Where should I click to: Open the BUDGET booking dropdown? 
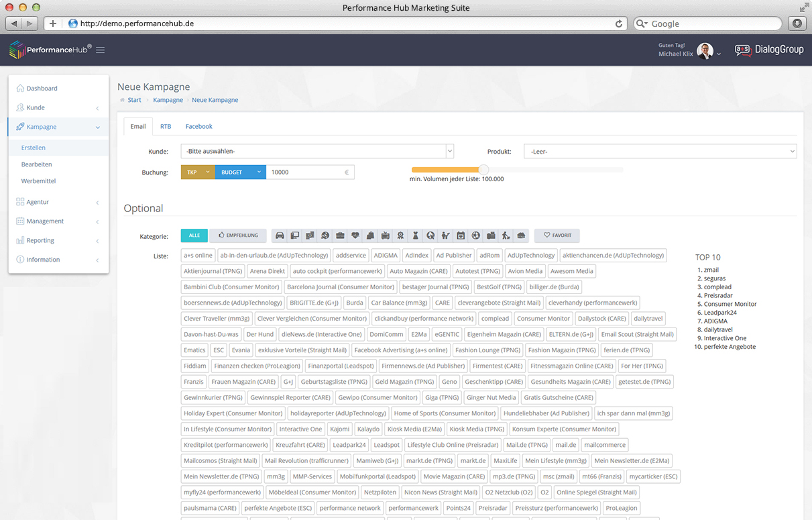click(240, 172)
